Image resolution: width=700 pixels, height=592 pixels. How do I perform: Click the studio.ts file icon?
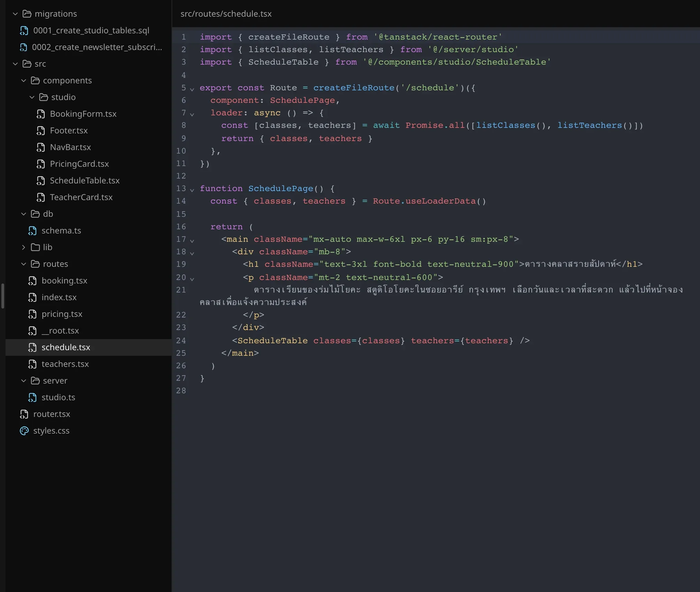click(x=32, y=397)
